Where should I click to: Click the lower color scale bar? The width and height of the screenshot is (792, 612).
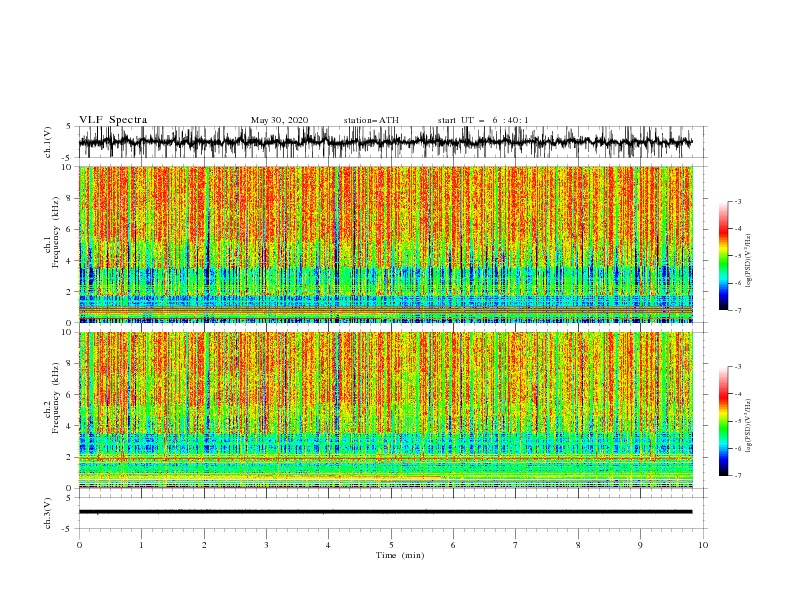(723, 421)
